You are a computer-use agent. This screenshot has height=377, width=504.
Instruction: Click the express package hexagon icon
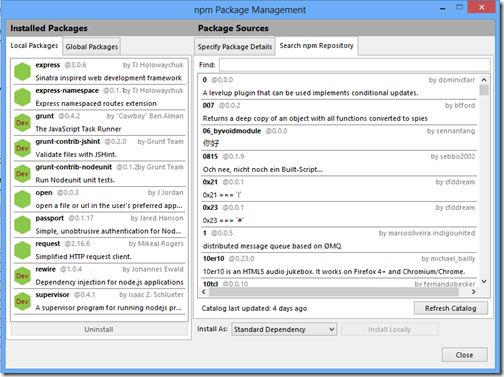(x=22, y=72)
